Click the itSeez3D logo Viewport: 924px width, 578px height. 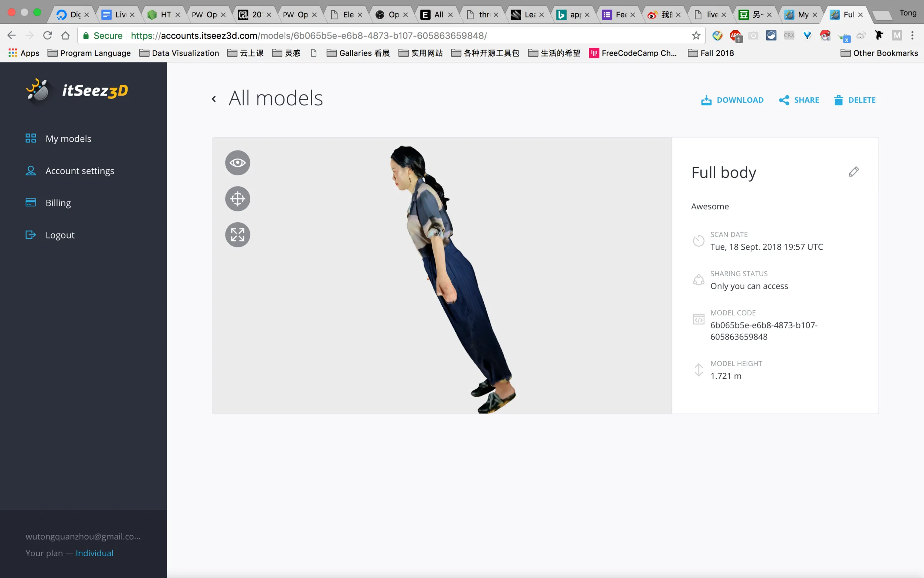(77, 91)
